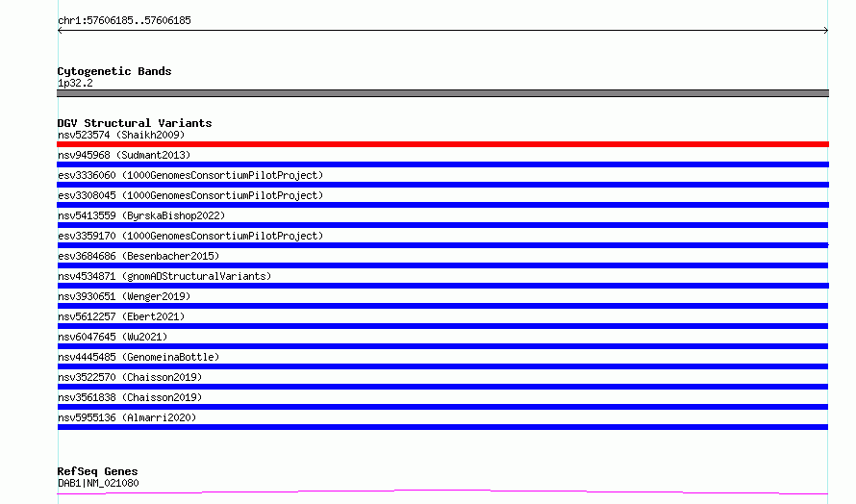This screenshot has height=504, width=856.
Task: Click the blue bar under esv3308045
Action: tap(442, 205)
